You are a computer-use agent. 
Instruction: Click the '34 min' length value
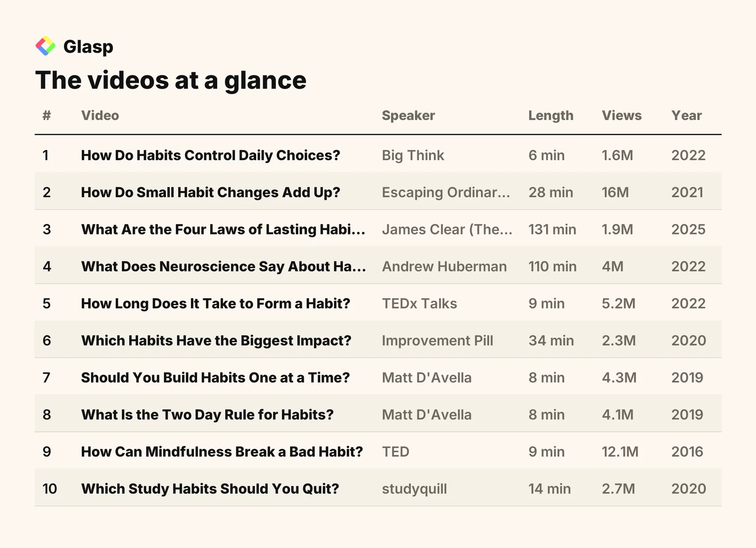point(551,340)
